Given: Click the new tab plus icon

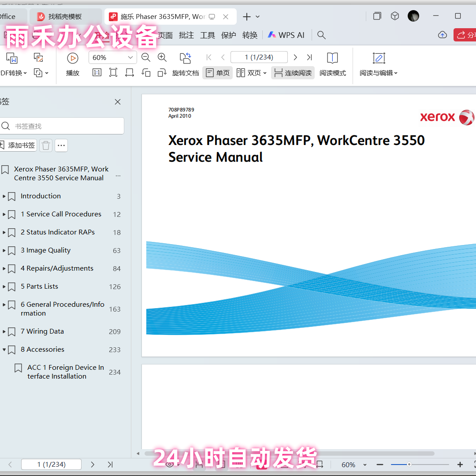Looking at the screenshot, I should [x=247, y=17].
